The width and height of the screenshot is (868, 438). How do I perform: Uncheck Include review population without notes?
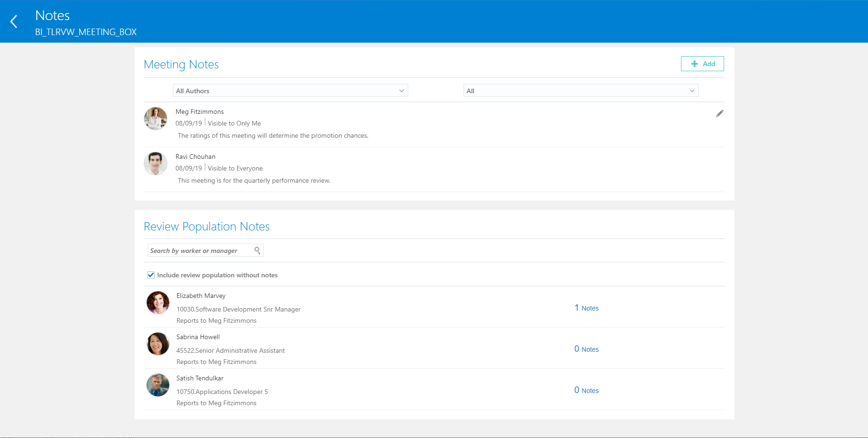tap(151, 275)
